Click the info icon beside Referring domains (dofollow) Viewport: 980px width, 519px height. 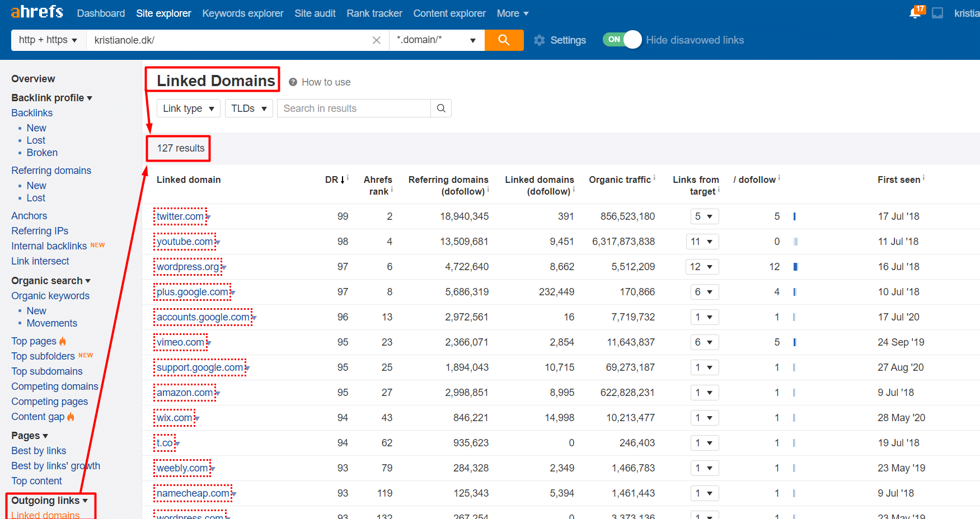[488, 190]
